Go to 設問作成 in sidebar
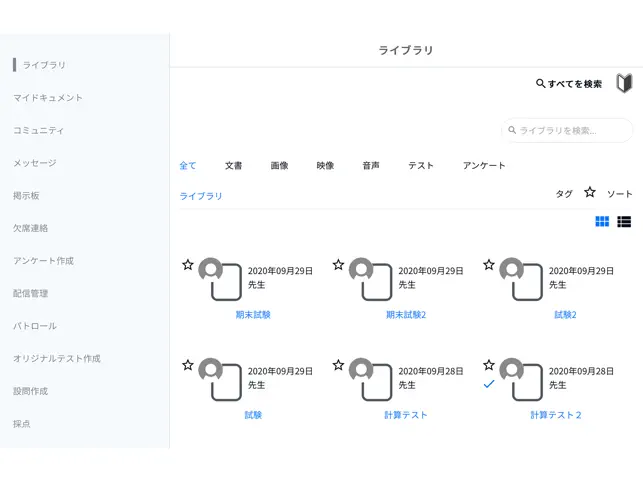 (x=30, y=391)
